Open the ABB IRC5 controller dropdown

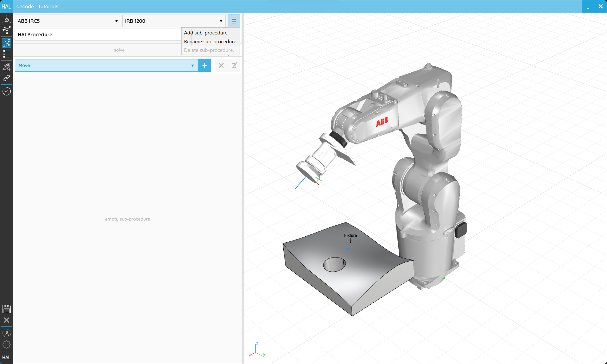pos(68,21)
